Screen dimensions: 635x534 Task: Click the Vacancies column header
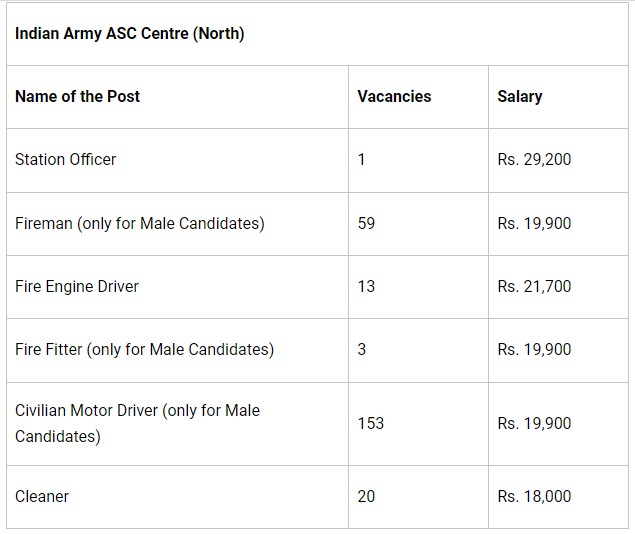click(394, 96)
